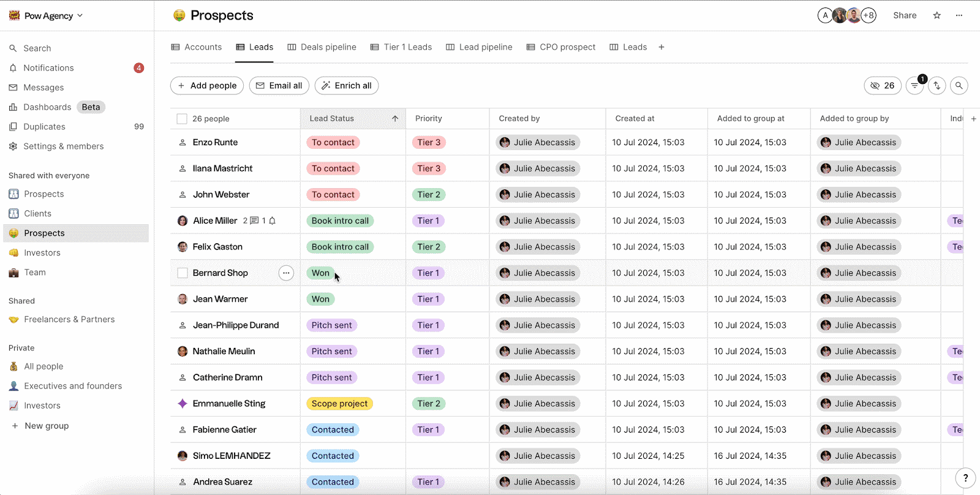Open the help question mark button
The width and height of the screenshot is (980, 495).
965,478
